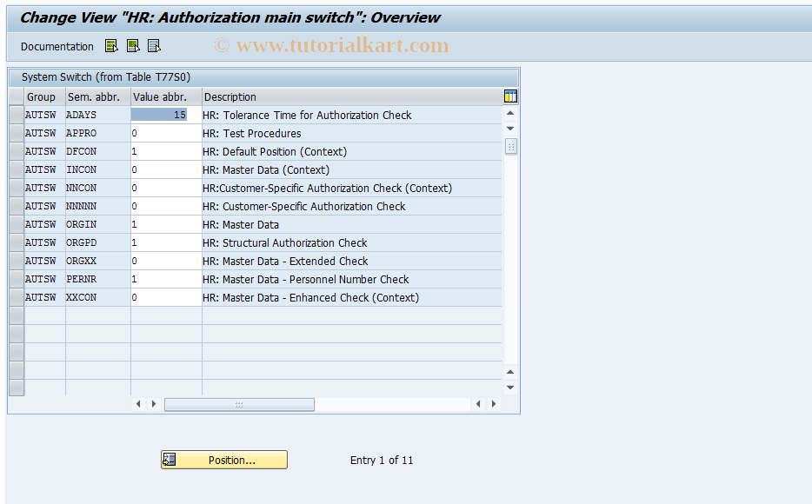The height and width of the screenshot is (504, 812).
Task: Click the vertical scroll-up arrow icon
Action: point(510,112)
